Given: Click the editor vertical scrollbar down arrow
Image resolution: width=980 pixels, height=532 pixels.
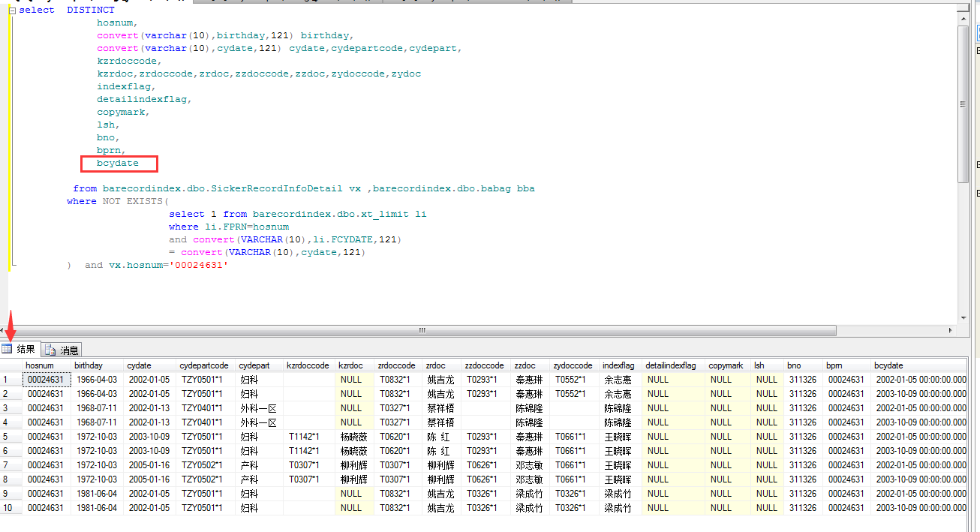Looking at the screenshot, I should pyautogui.click(x=963, y=317).
